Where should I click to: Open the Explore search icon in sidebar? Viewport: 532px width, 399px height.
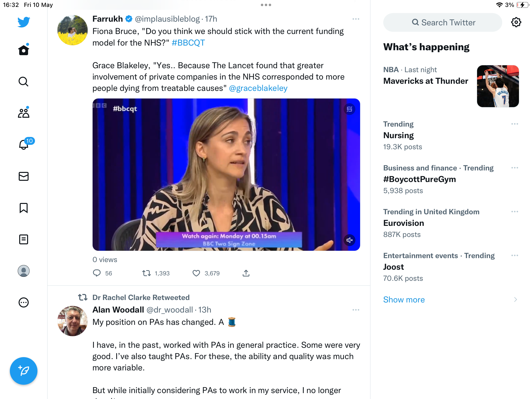point(24,82)
